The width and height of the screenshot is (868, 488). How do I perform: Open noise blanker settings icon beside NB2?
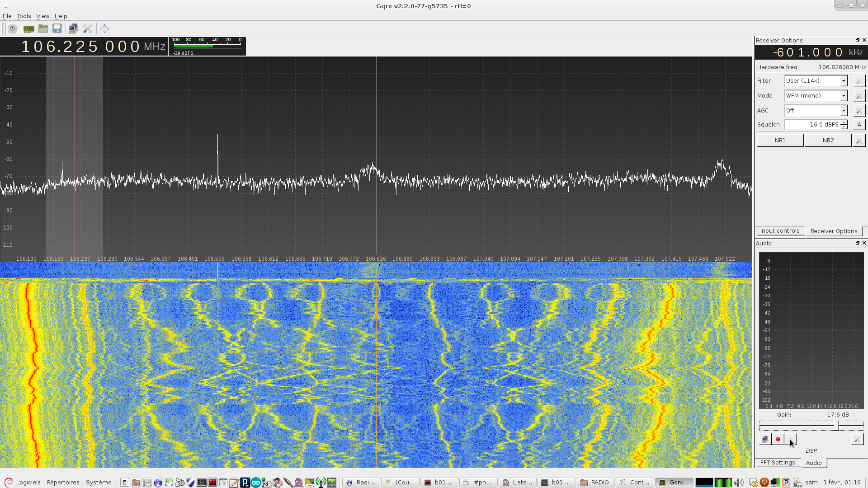click(859, 141)
